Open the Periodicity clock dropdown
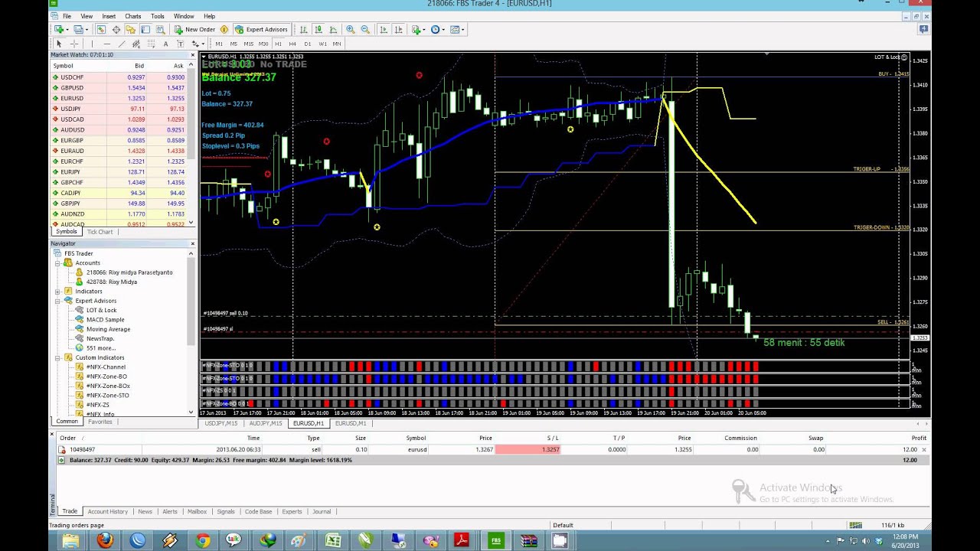 coord(437,29)
